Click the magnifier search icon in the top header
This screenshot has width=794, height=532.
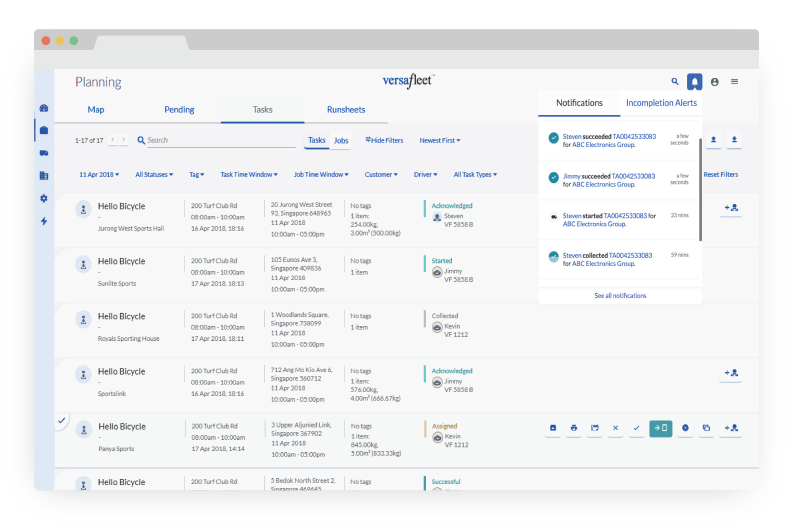pos(675,82)
